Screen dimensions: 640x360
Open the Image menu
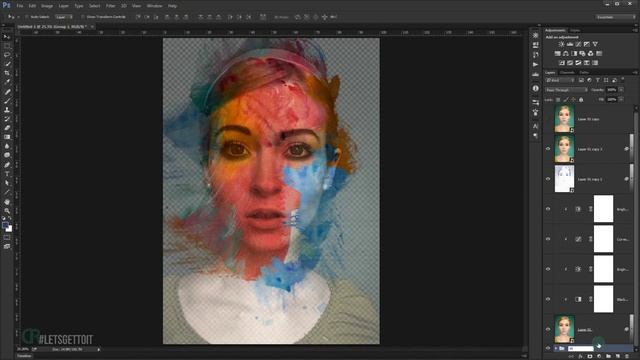47,6
